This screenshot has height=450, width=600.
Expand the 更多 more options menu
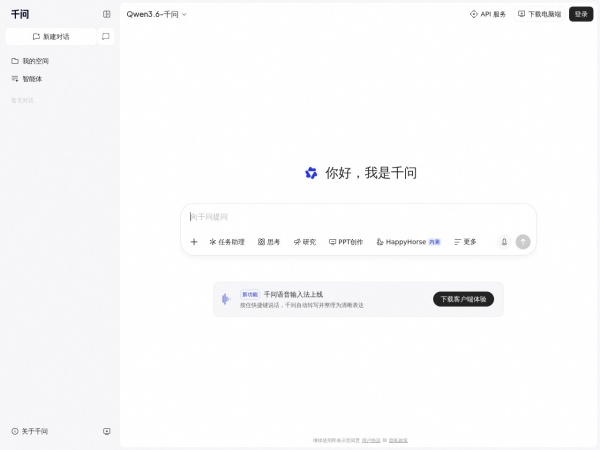pos(465,242)
